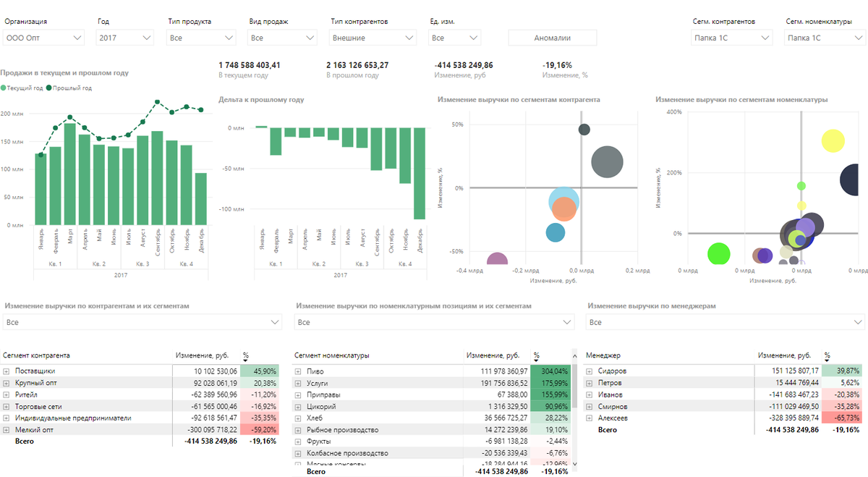
Task: Click the % column header in контрагента table
Action: [x=245, y=355]
